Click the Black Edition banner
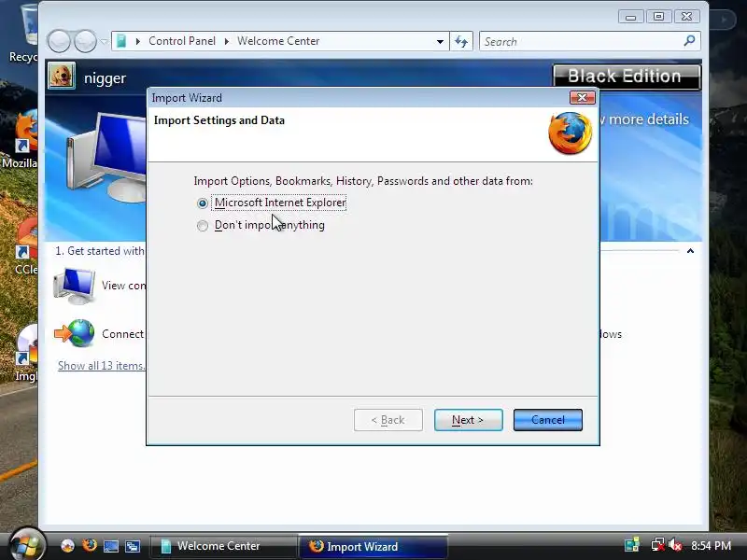Image resolution: width=747 pixels, height=560 pixels. (x=627, y=77)
